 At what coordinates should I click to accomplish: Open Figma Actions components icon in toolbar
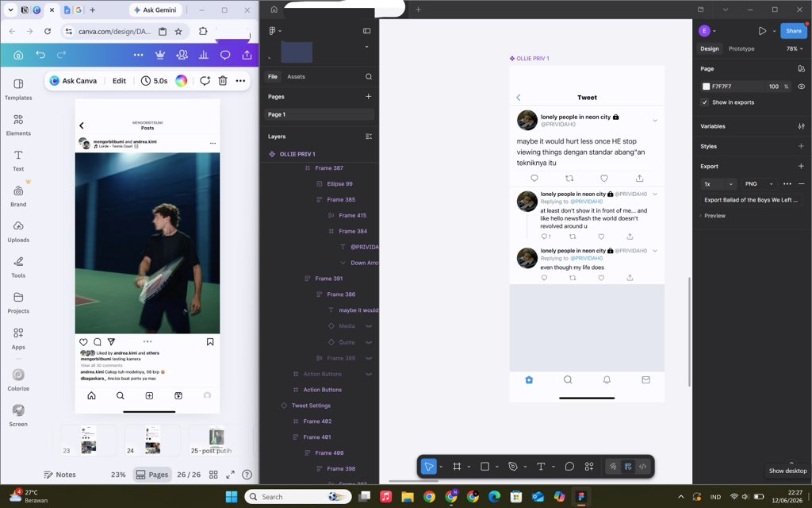click(x=589, y=467)
